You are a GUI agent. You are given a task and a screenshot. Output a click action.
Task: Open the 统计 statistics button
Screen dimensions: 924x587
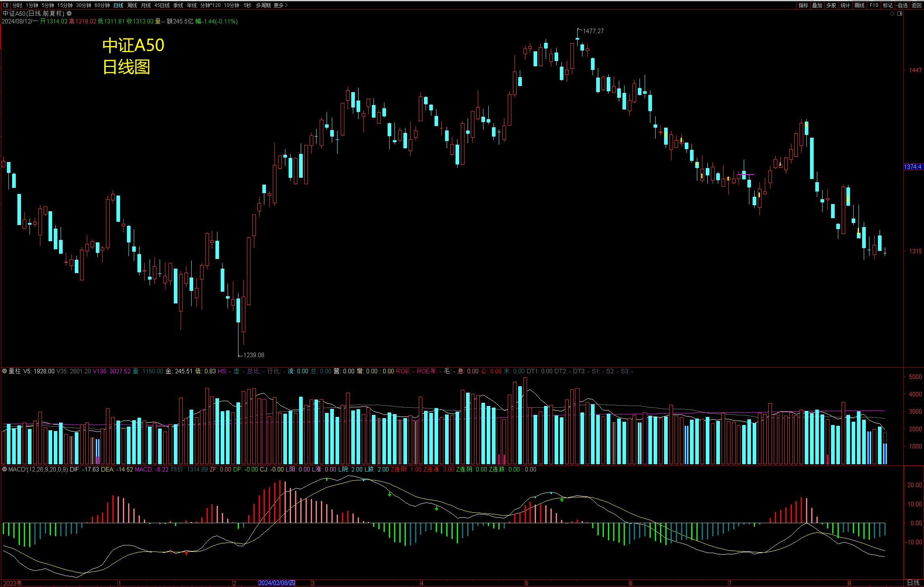[846, 5]
